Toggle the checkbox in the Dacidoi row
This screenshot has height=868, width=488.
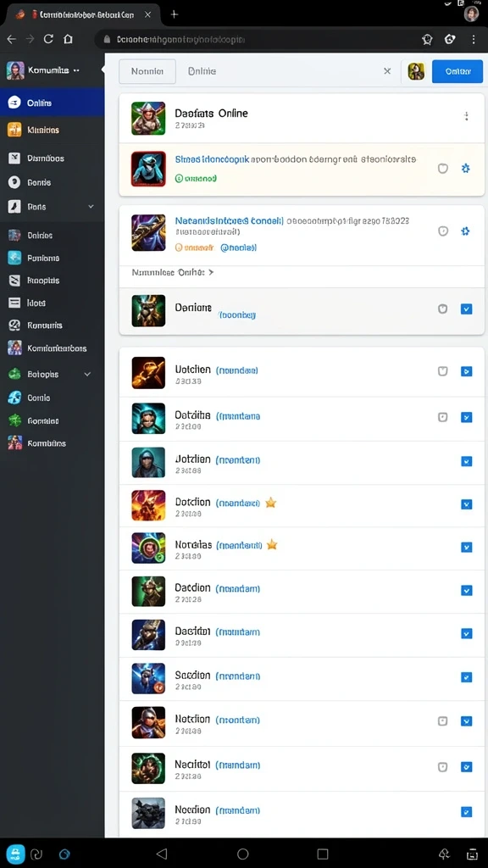point(467,633)
